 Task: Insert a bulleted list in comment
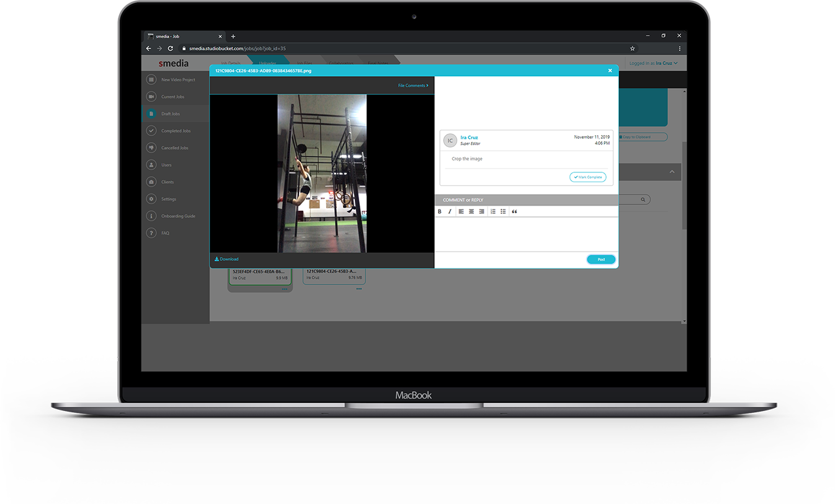coord(503,211)
